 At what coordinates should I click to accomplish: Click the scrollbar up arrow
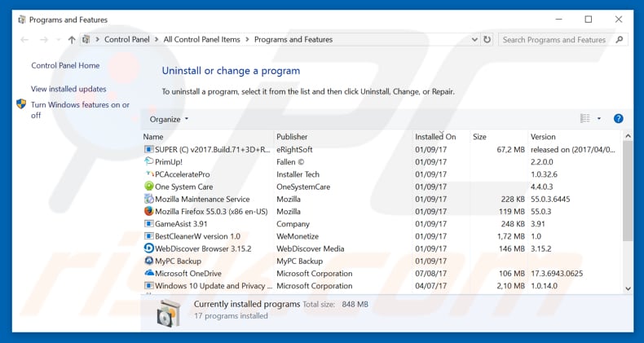pyautogui.click(x=628, y=136)
